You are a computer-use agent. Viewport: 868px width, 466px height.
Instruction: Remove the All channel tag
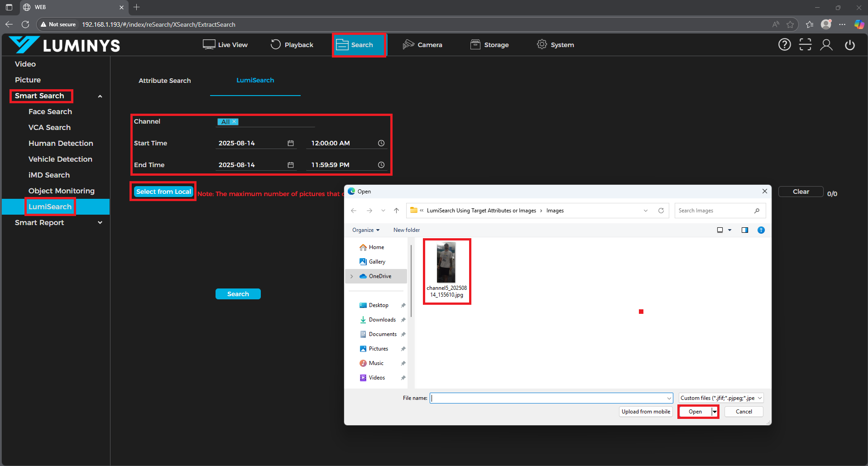click(x=234, y=122)
